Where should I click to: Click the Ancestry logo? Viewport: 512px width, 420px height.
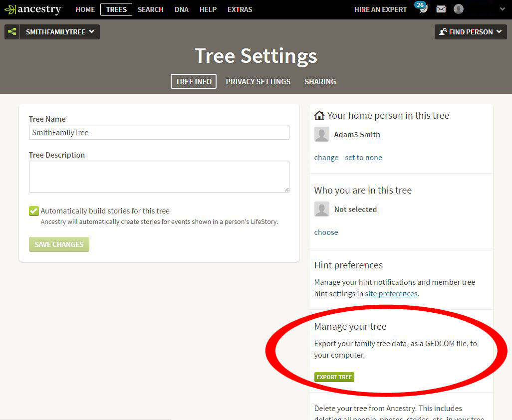click(x=33, y=9)
